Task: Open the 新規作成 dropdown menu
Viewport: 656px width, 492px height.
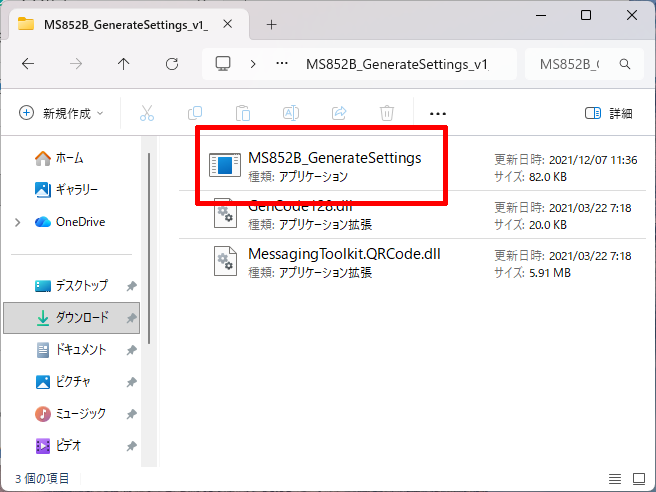Action: 61,113
